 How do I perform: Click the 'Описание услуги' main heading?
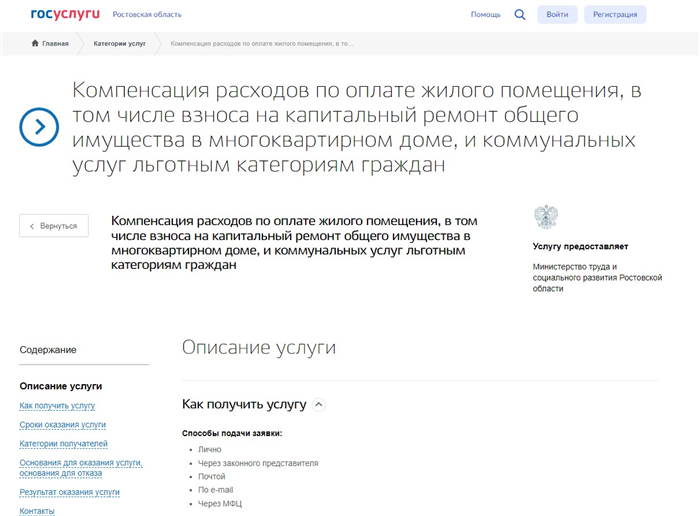click(x=259, y=348)
